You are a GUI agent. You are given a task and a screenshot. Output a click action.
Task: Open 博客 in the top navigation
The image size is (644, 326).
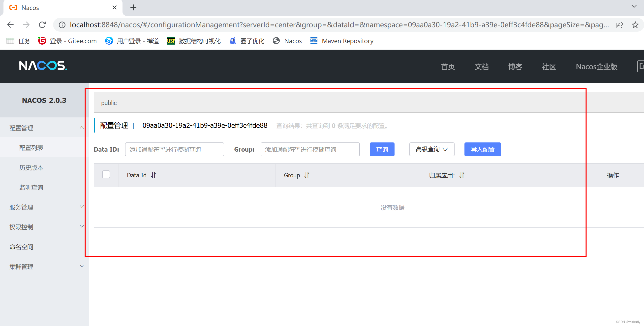click(515, 67)
